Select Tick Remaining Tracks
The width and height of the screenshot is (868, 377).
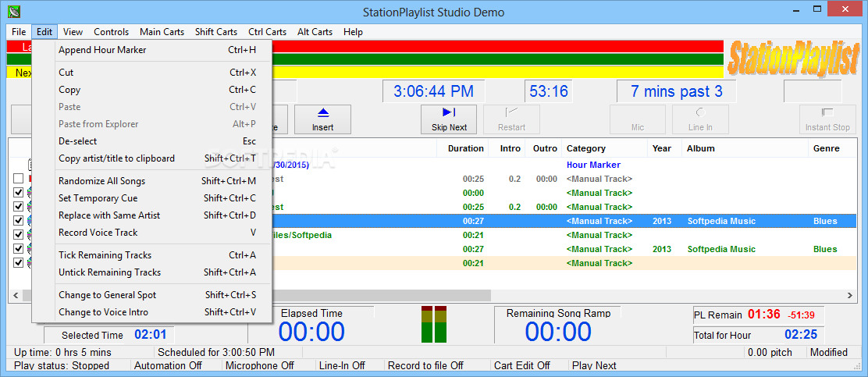(151, 255)
